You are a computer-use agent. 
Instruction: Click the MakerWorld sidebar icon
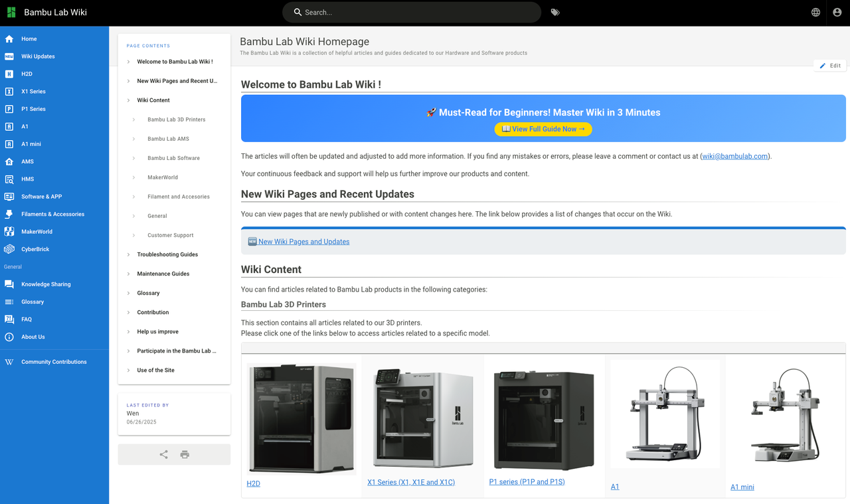9,232
